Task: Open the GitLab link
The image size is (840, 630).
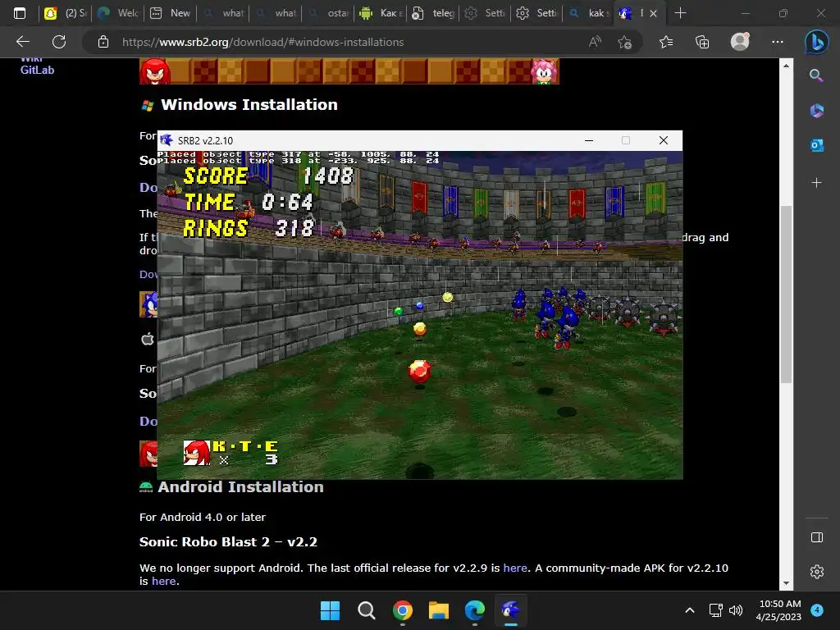Action: click(x=37, y=70)
